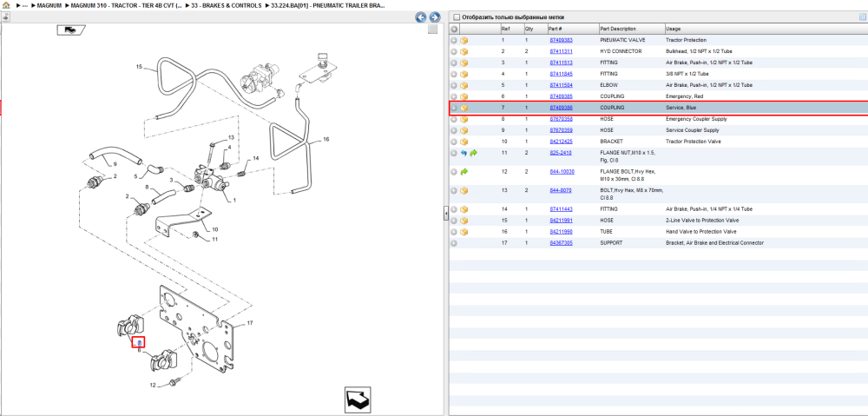Sort by the Part Description column header

pos(618,29)
